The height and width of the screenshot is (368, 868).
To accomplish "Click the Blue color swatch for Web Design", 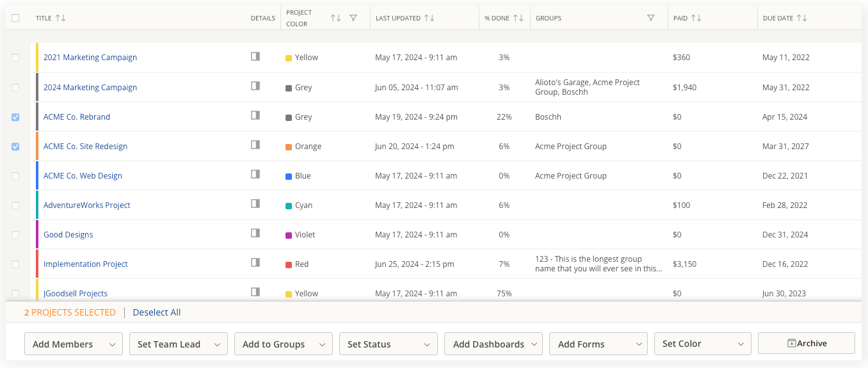I will coord(289,176).
